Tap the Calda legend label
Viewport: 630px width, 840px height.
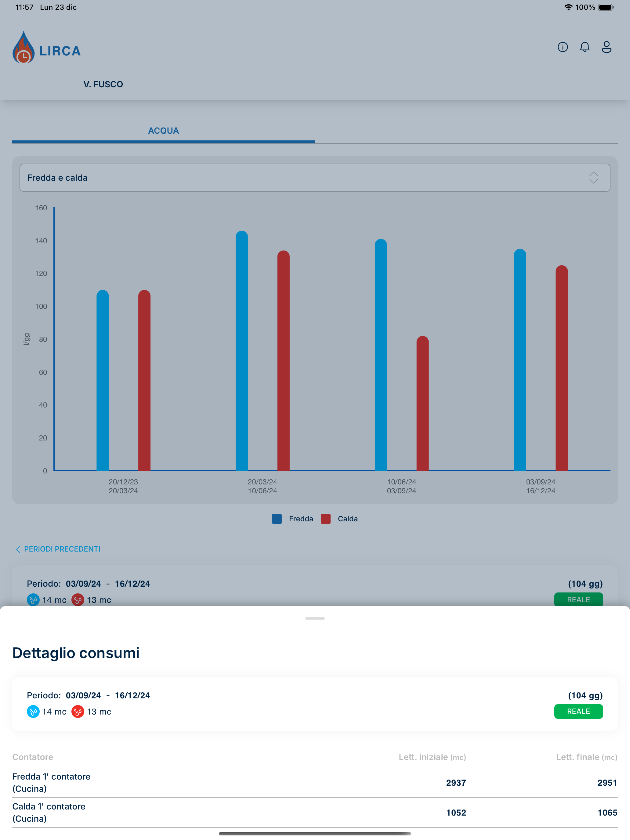tap(347, 519)
